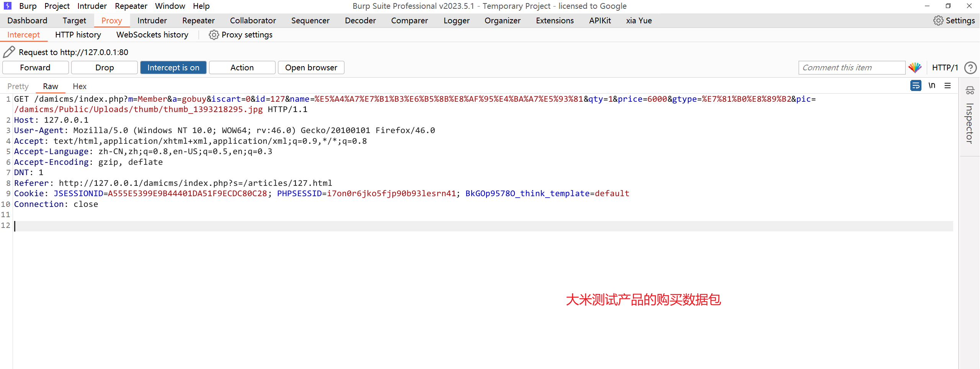Viewport: 980px width, 369px height.
Task: Click the Host header line
Action: pos(51,120)
